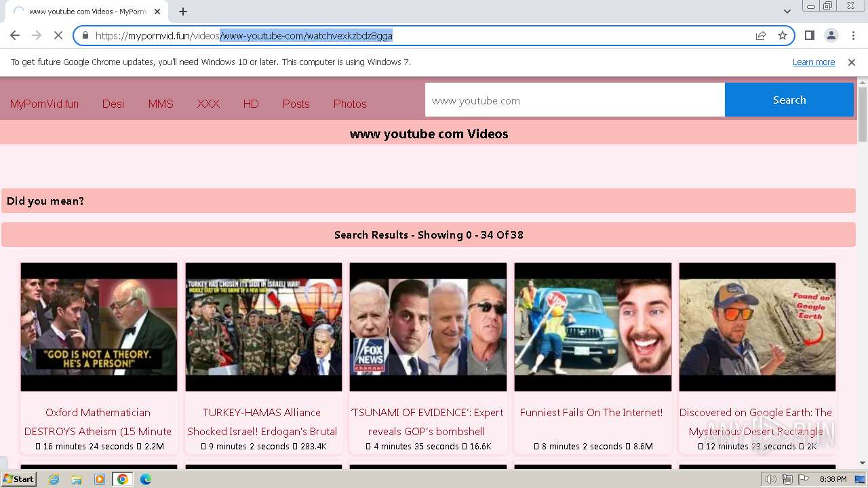Open the MMS menu item
Screen dimensions: 868x488
[x=161, y=104]
